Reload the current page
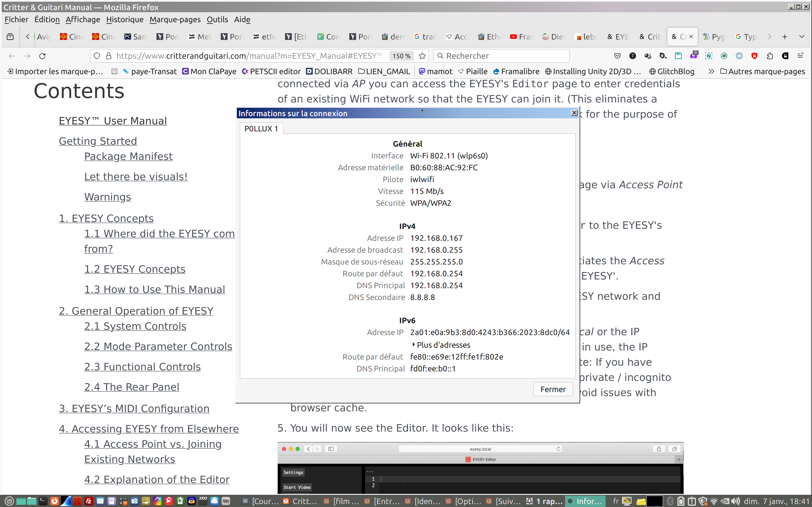The height and width of the screenshot is (507, 812). click(x=42, y=56)
